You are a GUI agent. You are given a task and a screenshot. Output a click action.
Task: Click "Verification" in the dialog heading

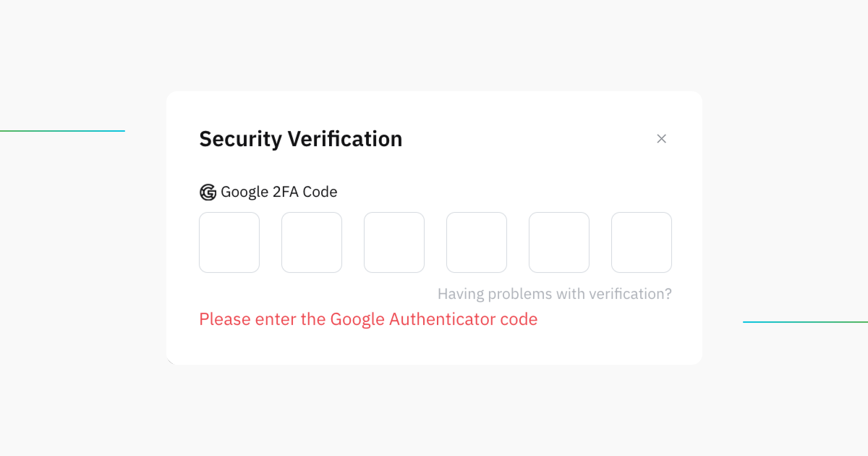coord(345,139)
